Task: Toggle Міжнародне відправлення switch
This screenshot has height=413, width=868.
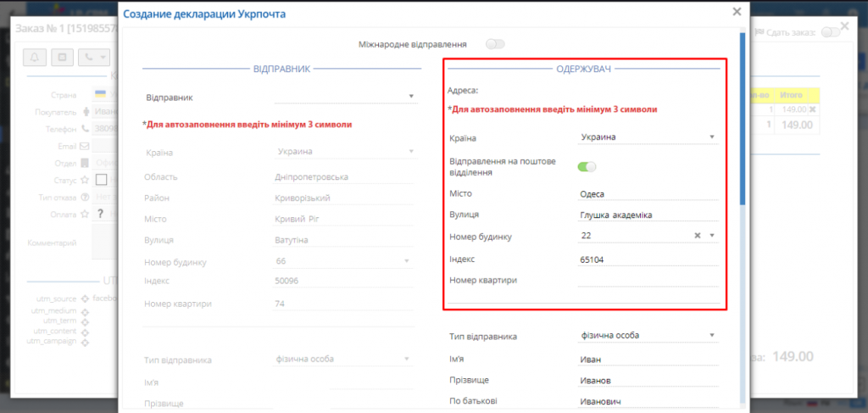Action: pos(495,44)
